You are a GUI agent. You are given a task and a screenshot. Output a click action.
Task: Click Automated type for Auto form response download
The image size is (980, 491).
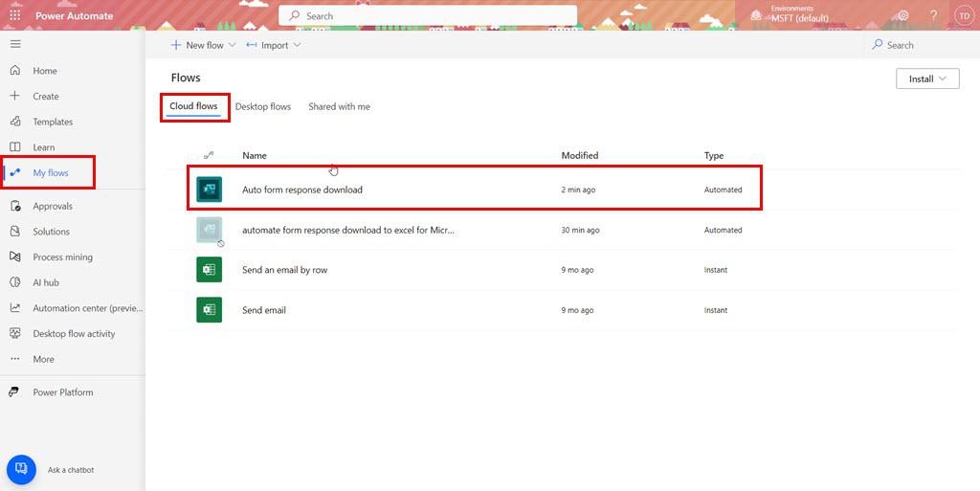pyautogui.click(x=724, y=190)
